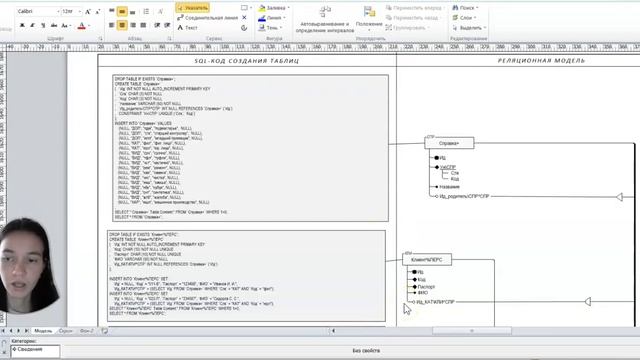Switch to the page tab between Модель and Фон-2

click(x=65, y=331)
